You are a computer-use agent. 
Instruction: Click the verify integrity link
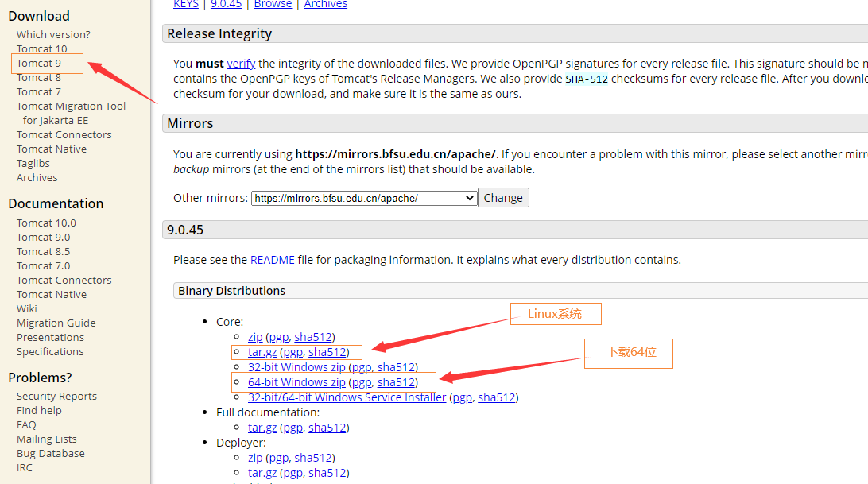tap(241, 63)
